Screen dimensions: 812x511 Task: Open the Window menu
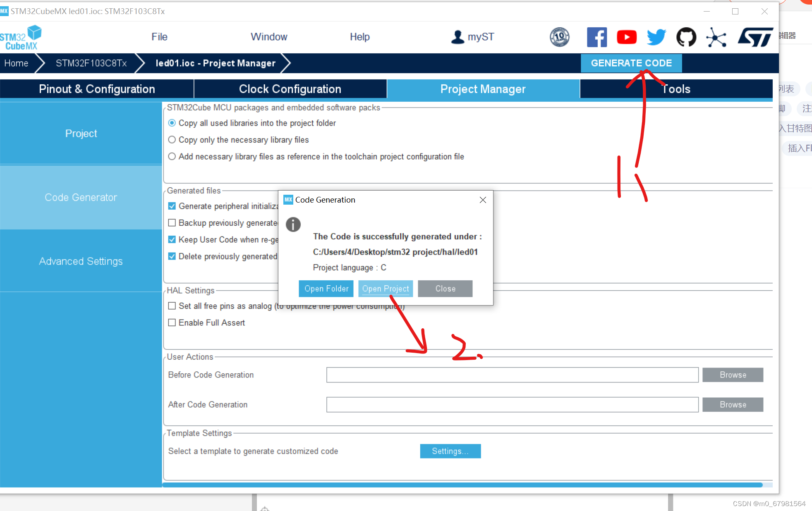(x=269, y=37)
